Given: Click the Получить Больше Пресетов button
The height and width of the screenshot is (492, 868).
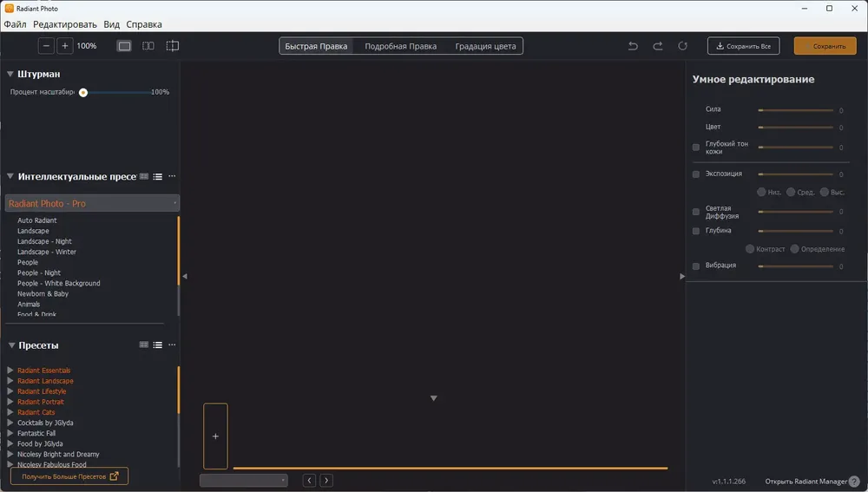Looking at the screenshot, I should (69, 476).
